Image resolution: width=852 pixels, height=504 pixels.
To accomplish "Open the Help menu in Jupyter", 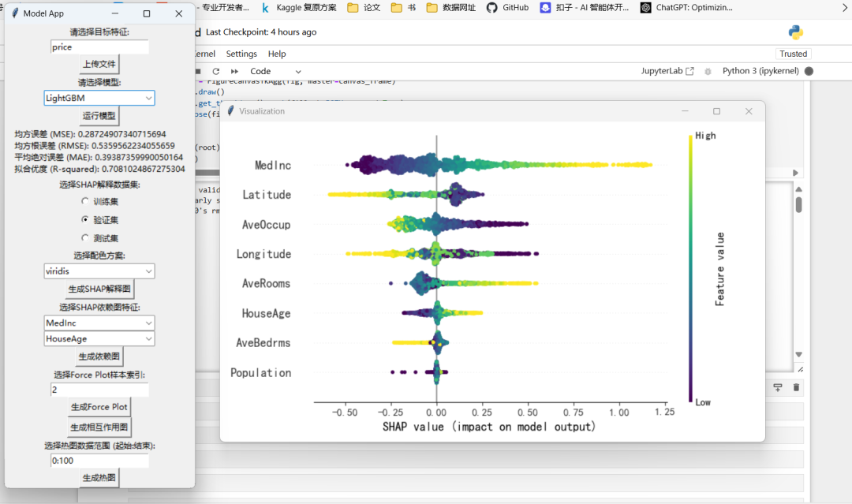I will (277, 54).
